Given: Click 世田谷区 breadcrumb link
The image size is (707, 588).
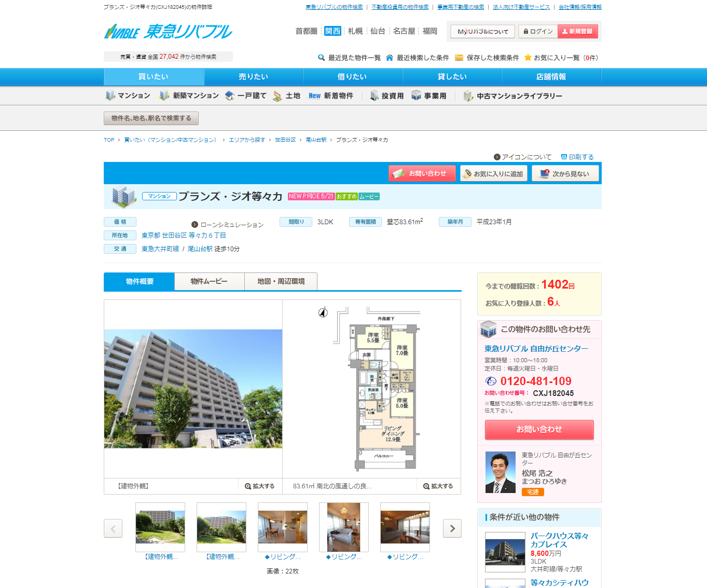Looking at the screenshot, I should [x=285, y=140].
